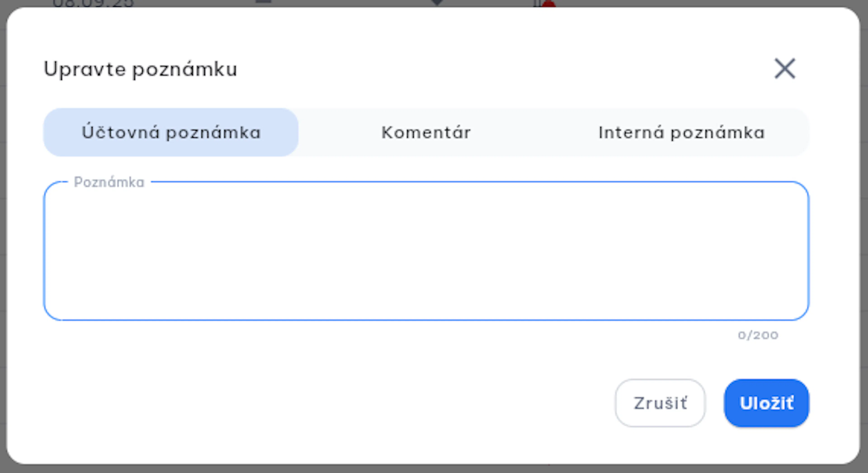The height and width of the screenshot is (473, 868).
Task: Click the dimmed backdrop left of dialog
Action: click(x=3, y=236)
